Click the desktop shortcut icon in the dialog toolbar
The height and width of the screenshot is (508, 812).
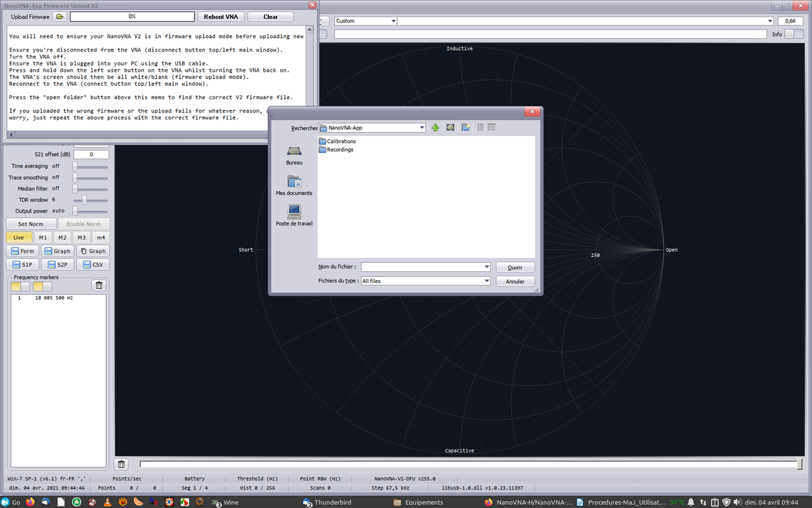point(450,128)
